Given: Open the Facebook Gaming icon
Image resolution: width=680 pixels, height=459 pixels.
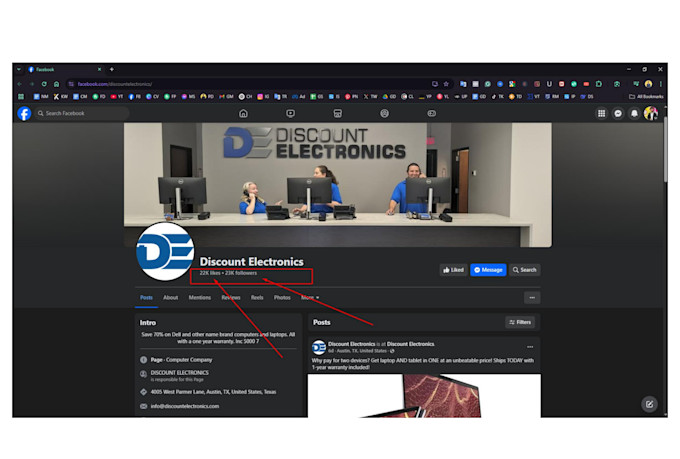Looking at the screenshot, I should click(432, 114).
